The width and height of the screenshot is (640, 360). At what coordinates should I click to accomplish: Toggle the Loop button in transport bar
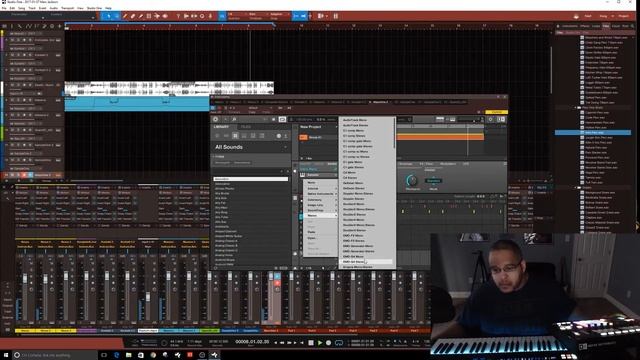[339, 343]
